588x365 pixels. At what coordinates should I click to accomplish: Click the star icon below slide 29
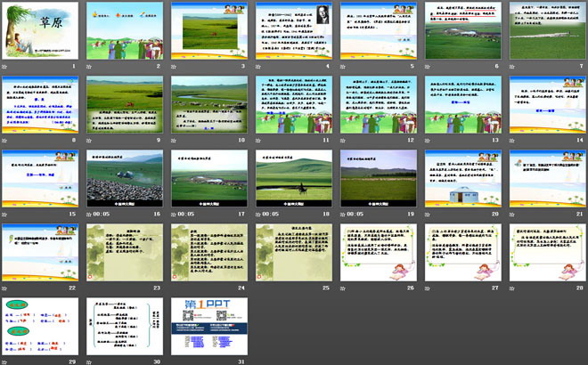[x=5, y=361]
